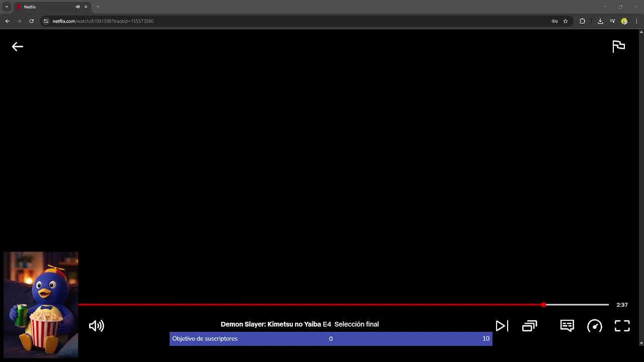Open audio and subtitles menu

567,326
